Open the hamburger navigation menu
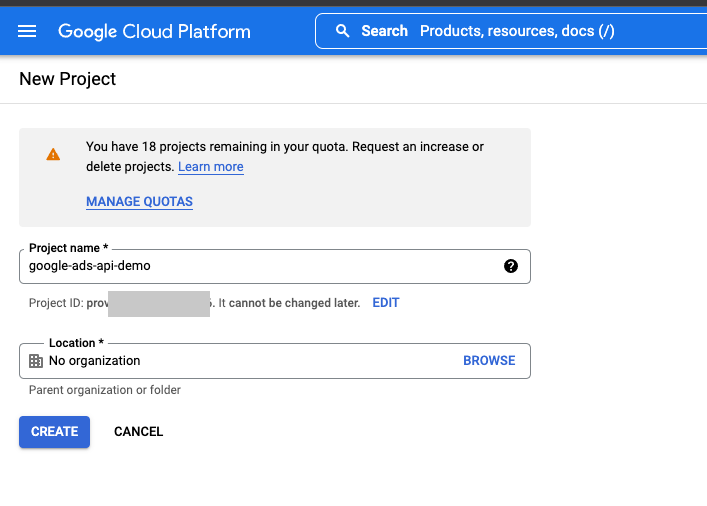The image size is (707, 506). [27, 31]
